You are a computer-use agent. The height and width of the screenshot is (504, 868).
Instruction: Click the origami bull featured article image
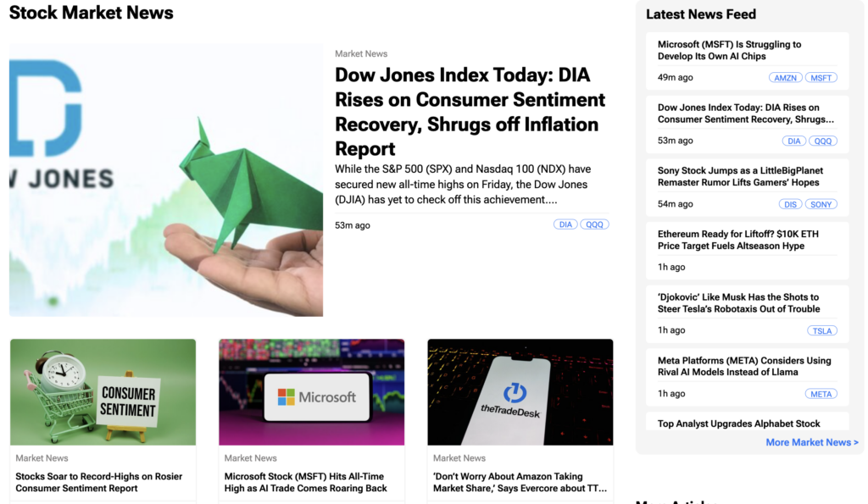(x=166, y=180)
